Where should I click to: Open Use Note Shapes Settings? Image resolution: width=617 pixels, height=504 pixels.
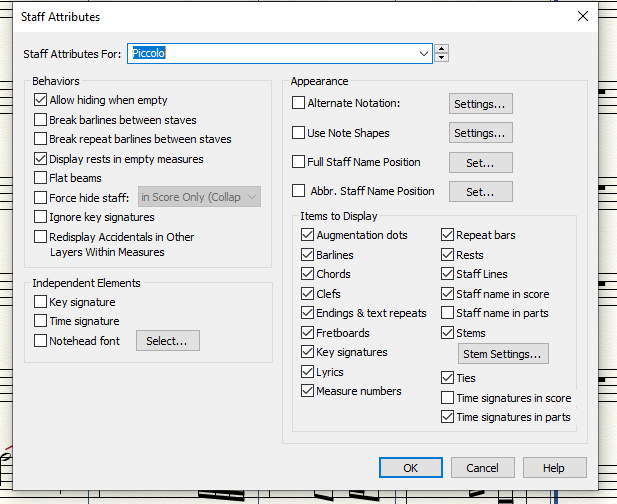click(x=480, y=132)
